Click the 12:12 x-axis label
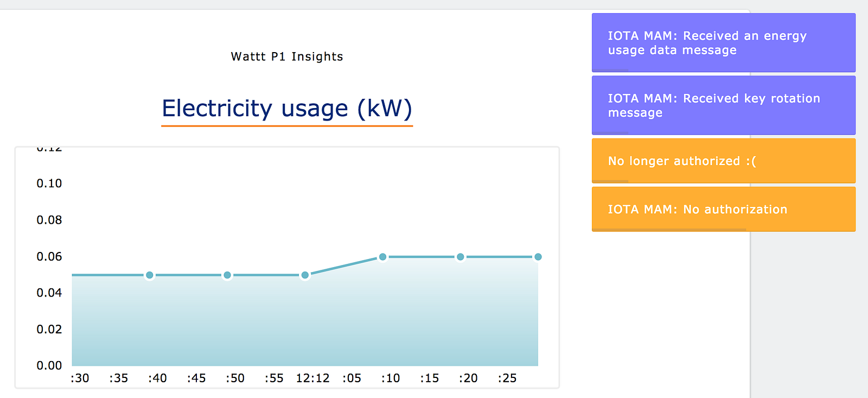 [x=312, y=378]
